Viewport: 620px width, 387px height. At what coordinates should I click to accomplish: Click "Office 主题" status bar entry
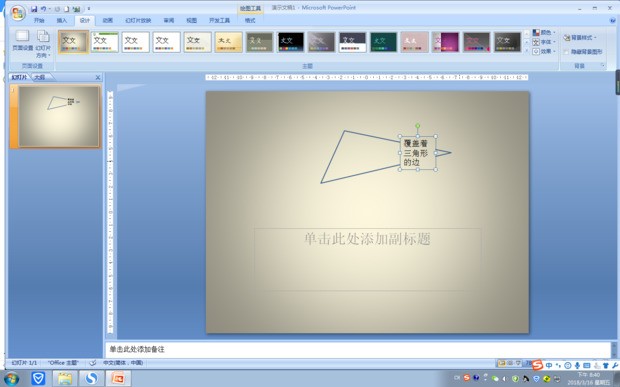click(63, 362)
